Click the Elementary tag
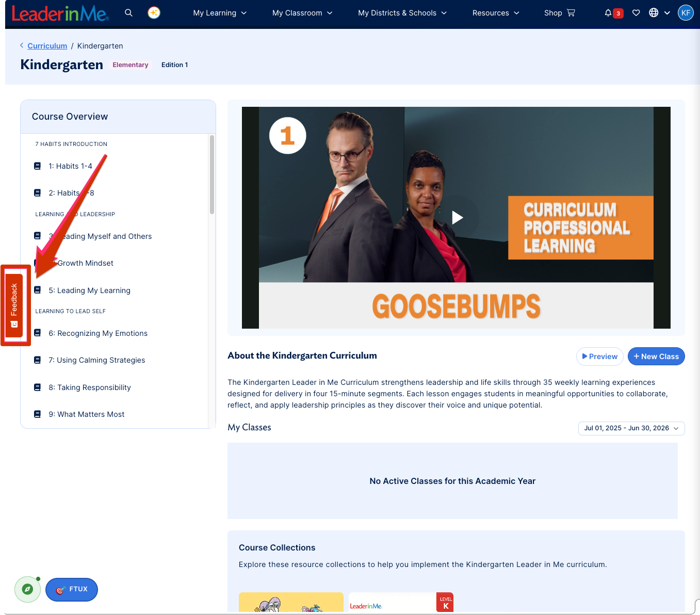 coord(131,65)
